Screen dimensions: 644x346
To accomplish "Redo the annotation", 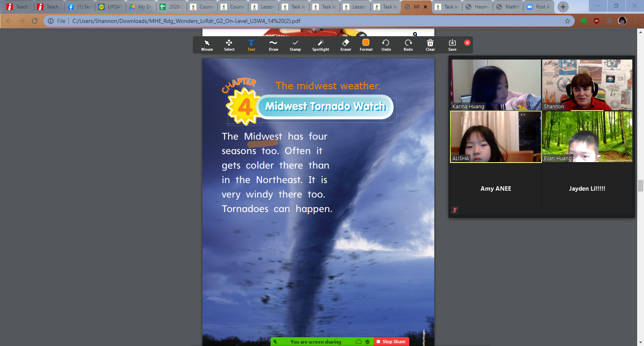I will [x=408, y=45].
